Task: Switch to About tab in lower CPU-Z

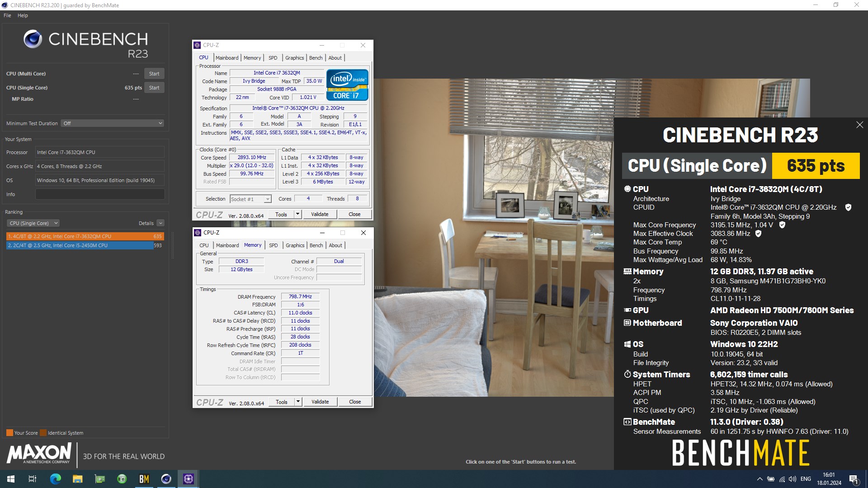Action: click(335, 245)
